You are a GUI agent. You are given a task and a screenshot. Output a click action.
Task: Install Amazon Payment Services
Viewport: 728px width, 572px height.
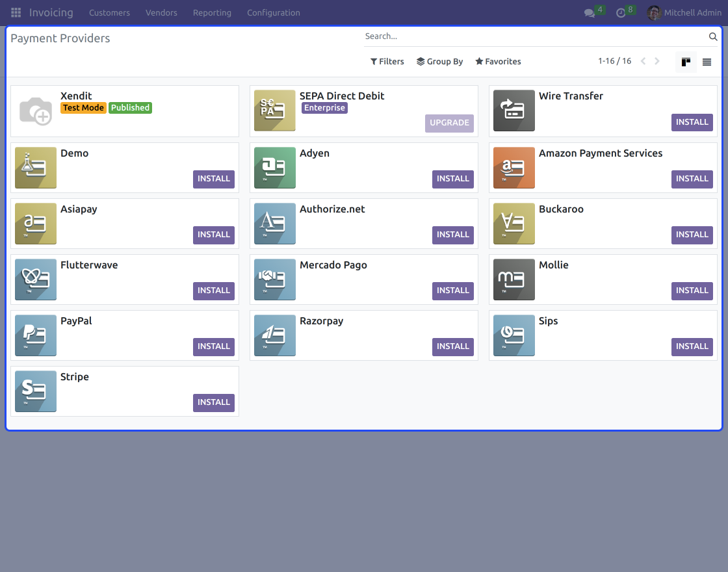692,179
